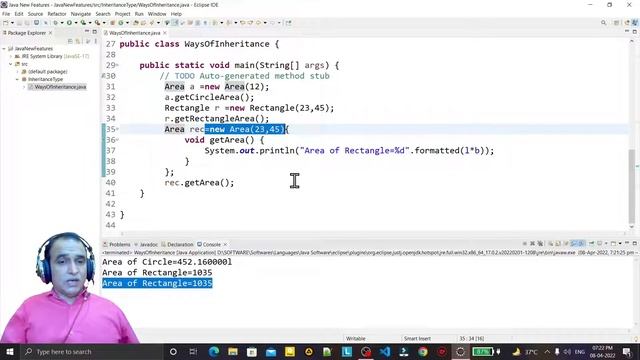Viewport: 640px width, 360px height.
Task: Open the File menu
Action: click(6, 14)
